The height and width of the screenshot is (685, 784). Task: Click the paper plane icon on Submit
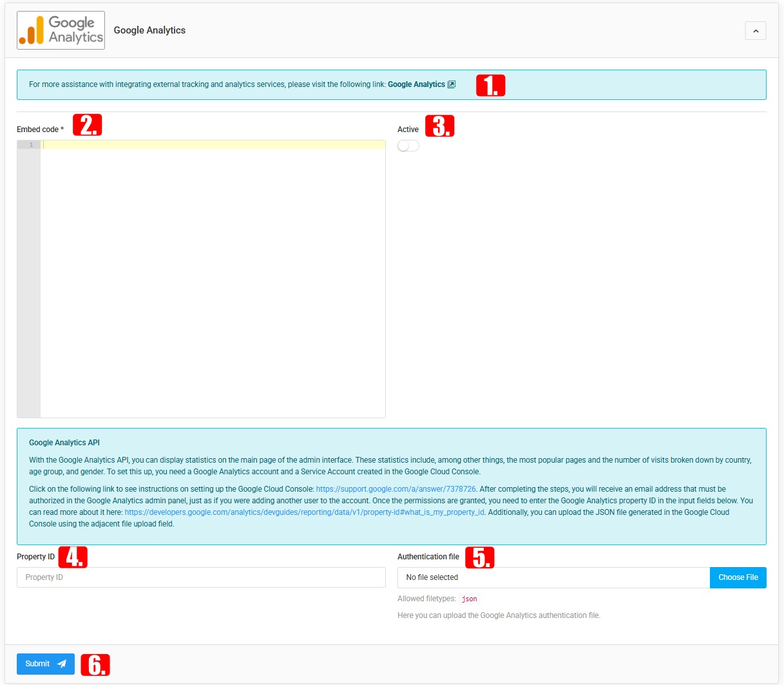[x=62, y=664]
